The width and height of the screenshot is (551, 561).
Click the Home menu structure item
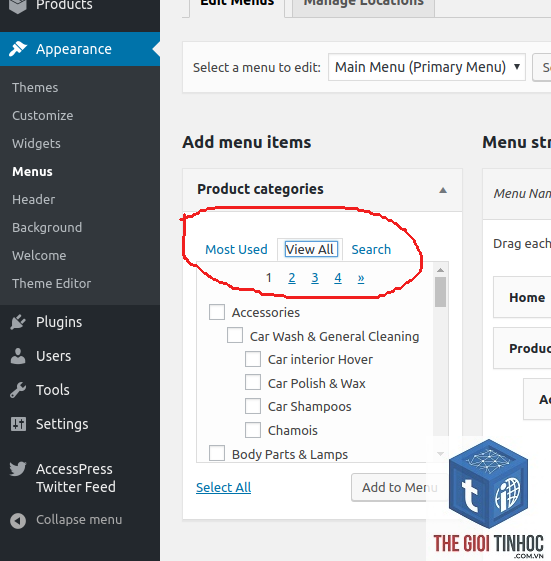522,297
